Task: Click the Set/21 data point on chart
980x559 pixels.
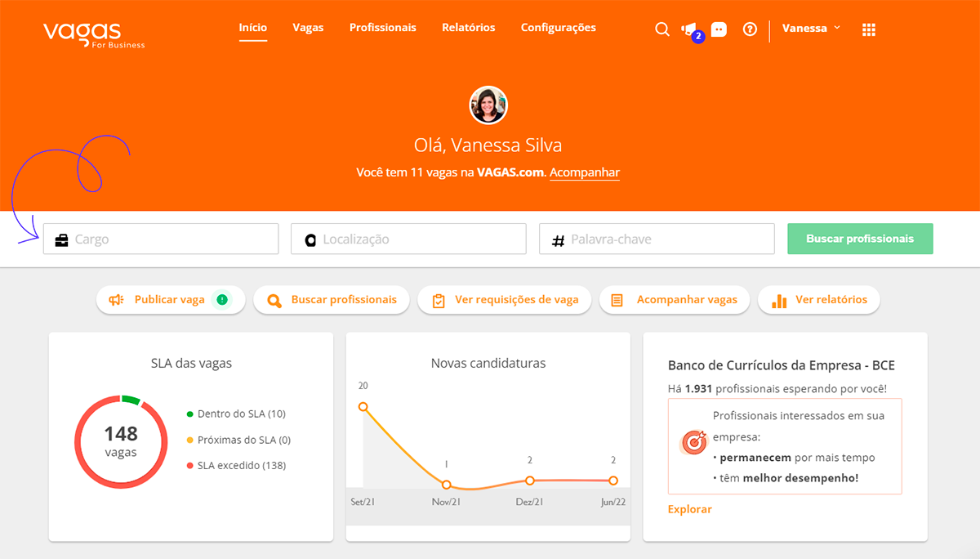Action: click(363, 407)
